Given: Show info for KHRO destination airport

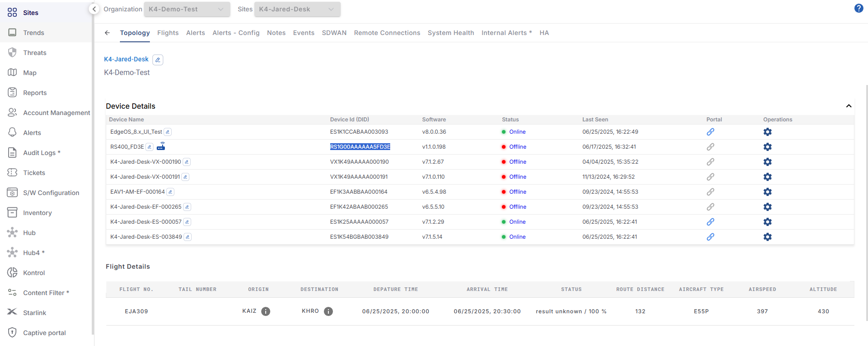Looking at the screenshot, I should pos(328,311).
